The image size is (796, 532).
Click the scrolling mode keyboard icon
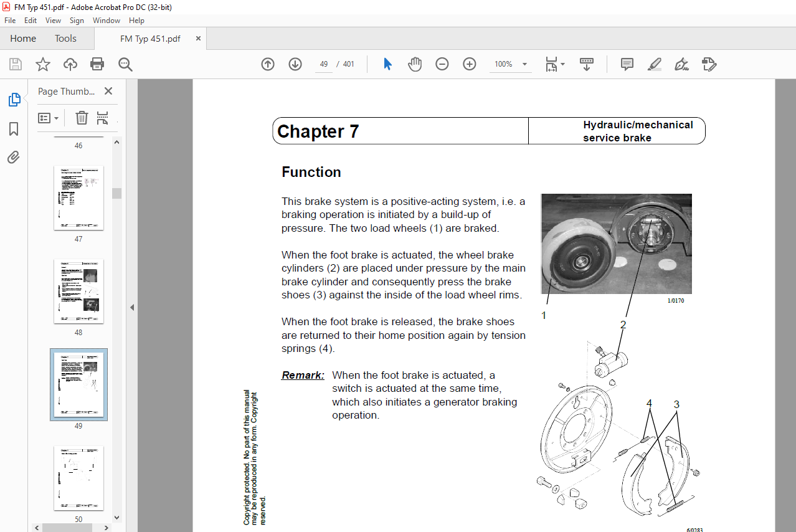[x=587, y=64]
